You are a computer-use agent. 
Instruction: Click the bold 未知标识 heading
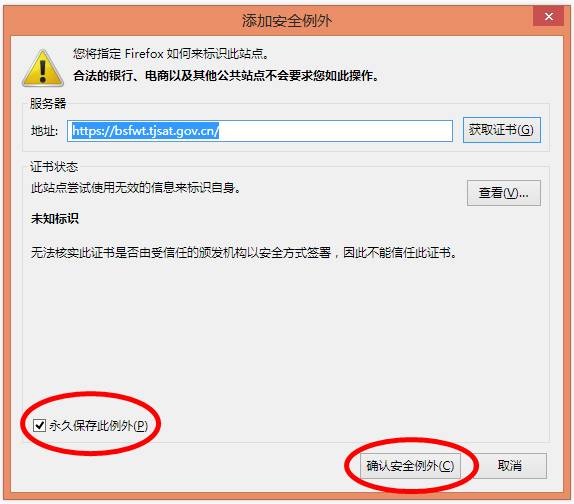[55, 219]
